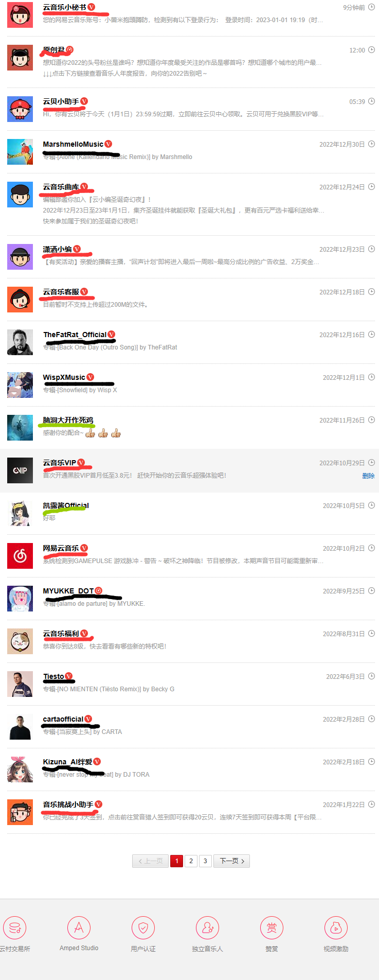Open the Amped Studio icon

(79, 928)
